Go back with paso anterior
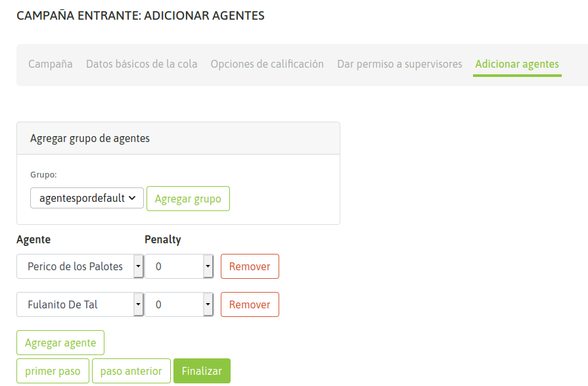 (x=131, y=371)
